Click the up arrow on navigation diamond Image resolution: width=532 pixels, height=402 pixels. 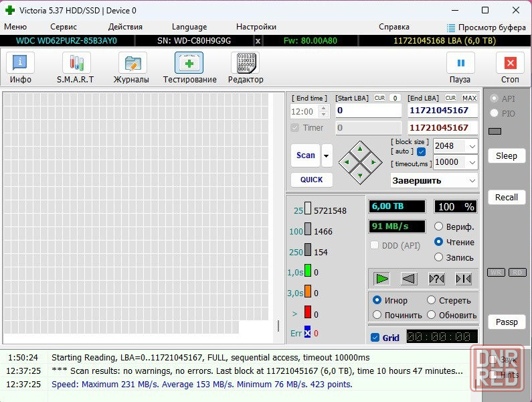tap(360, 149)
